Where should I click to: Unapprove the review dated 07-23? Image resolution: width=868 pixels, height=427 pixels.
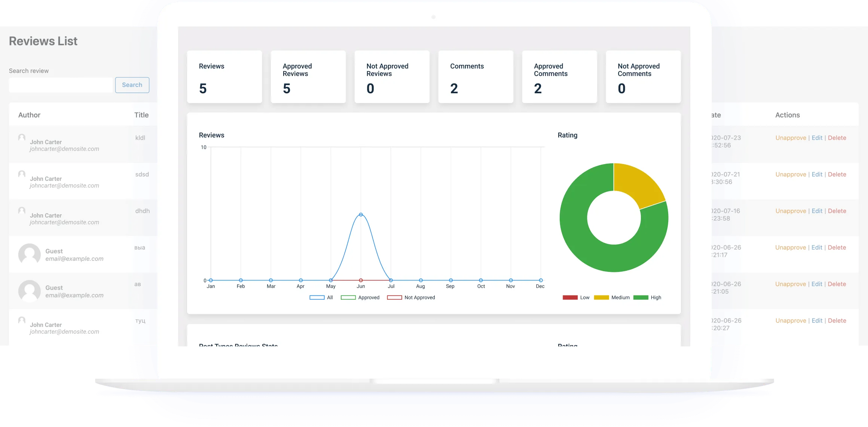[x=791, y=138]
